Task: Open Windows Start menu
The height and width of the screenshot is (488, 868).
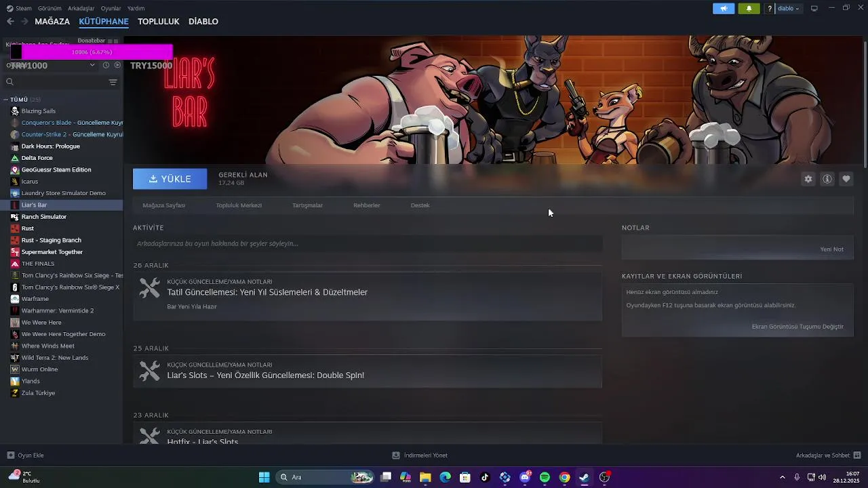Action: [x=264, y=477]
